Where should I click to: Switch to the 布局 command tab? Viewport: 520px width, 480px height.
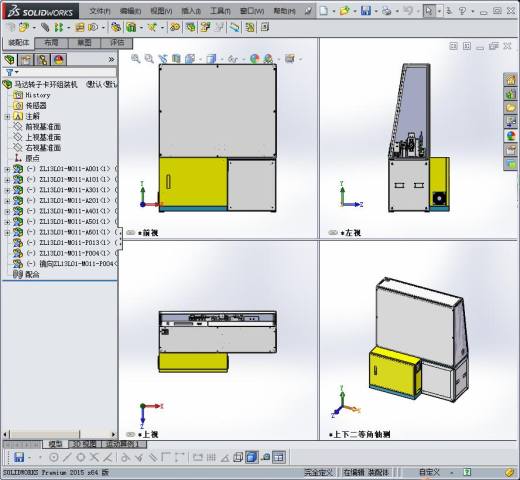tap(51, 43)
